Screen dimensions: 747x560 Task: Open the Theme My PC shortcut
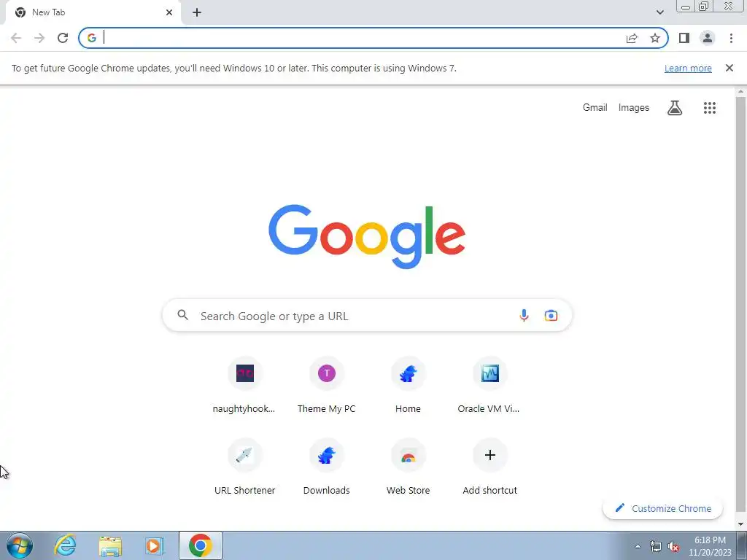click(x=326, y=386)
